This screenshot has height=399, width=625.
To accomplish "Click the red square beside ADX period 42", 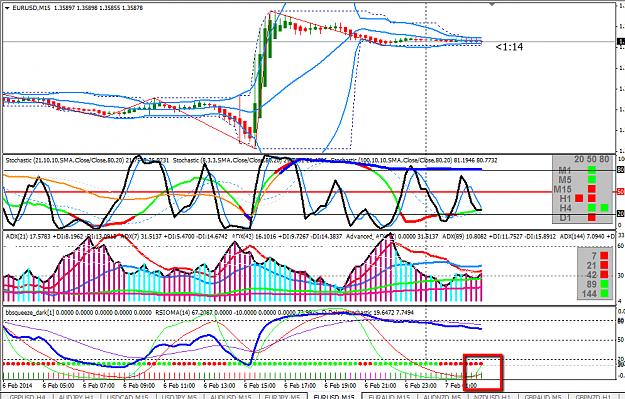I will tap(605, 274).
